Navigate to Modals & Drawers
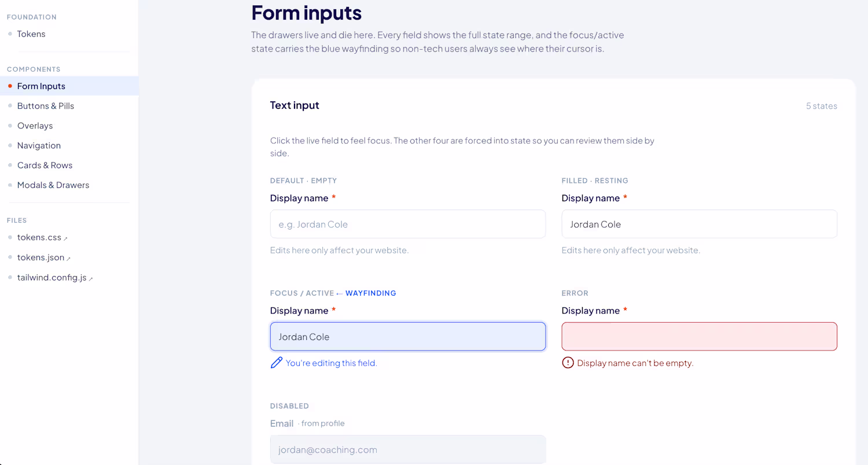This screenshot has width=868, height=465. [53, 185]
